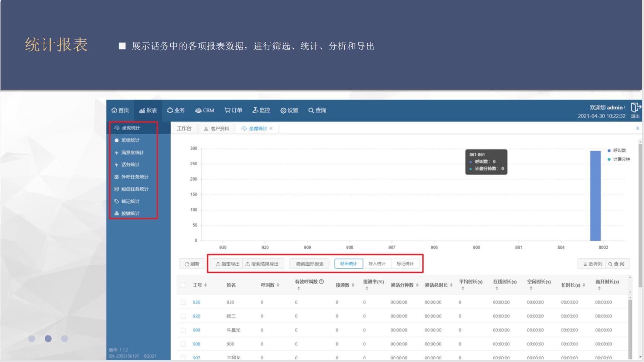Open the 监控 monitoring menu
This screenshot has width=644, height=362.
click(262, 110)
